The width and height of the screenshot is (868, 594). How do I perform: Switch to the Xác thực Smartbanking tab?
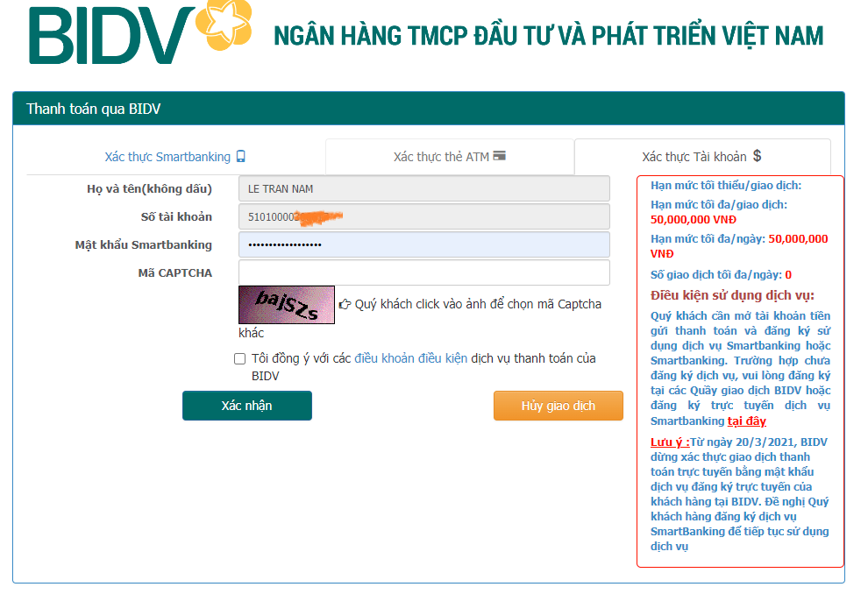pyautogui.click(x=175, y=157)
